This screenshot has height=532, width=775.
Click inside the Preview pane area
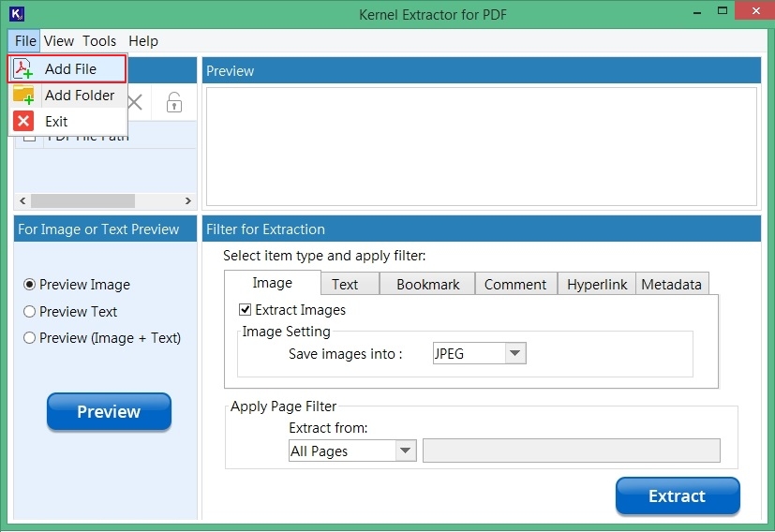pos(482,146)
